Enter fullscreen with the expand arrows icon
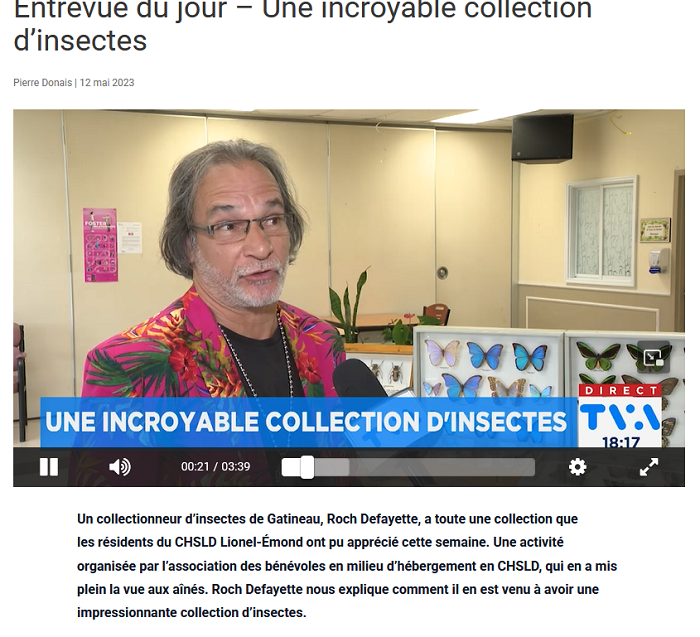700x637 pixels. click(x=649, y=467)
